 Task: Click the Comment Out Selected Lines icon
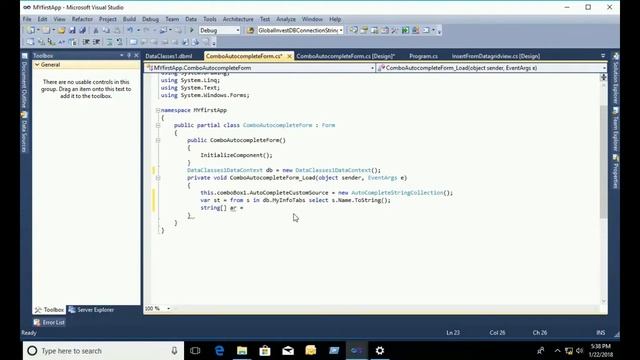point(109,42)
